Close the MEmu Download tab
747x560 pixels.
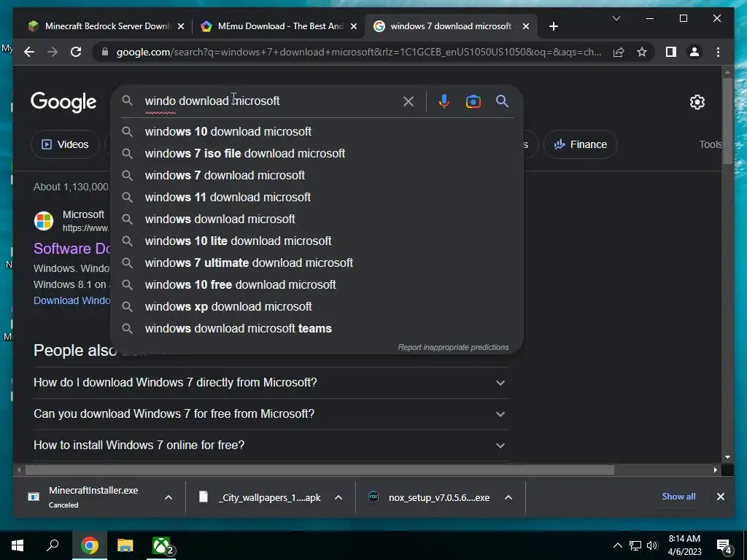(354, 26)
